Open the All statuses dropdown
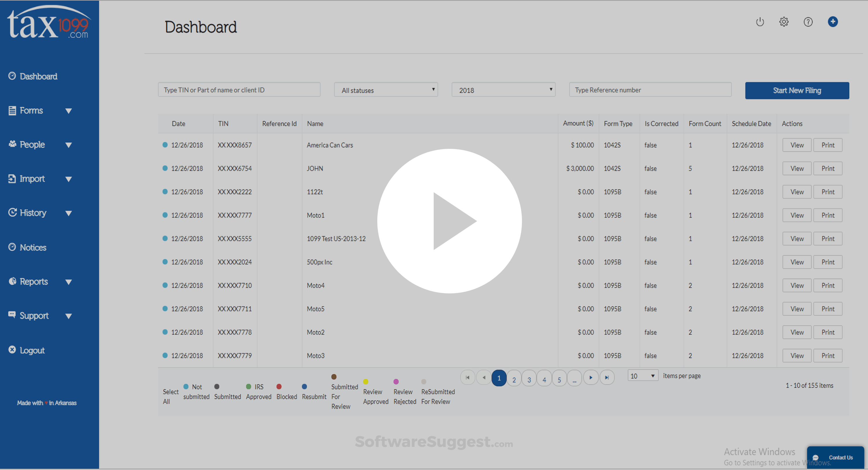Image resolution: width=868 pixels, height=470 pixels. coord(386,90)
